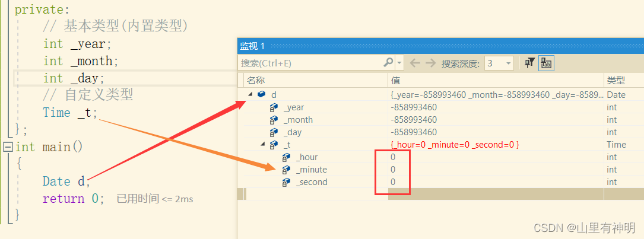Click the Time type cell for _t
This screenshot has width=644, height=239.
(617, 145)
